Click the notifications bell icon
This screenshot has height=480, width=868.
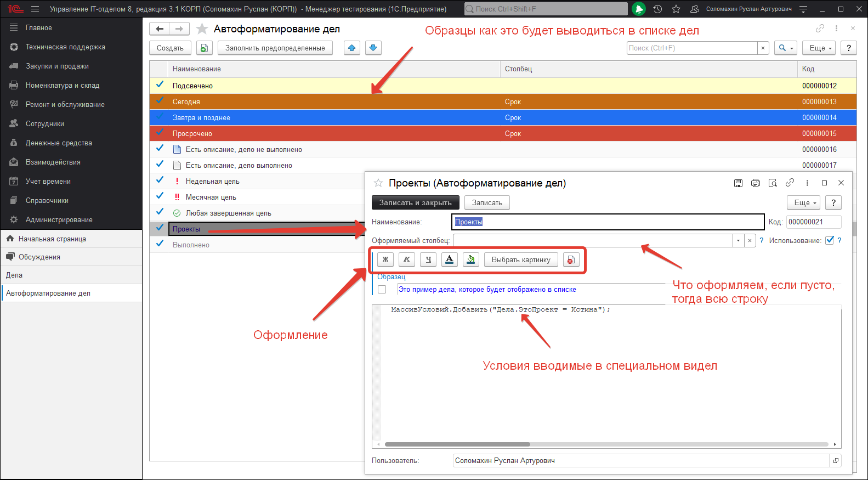point(639,9)
